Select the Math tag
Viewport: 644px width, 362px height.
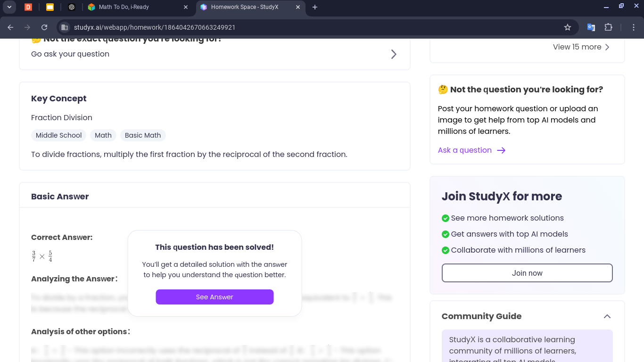tap(103, 135)
